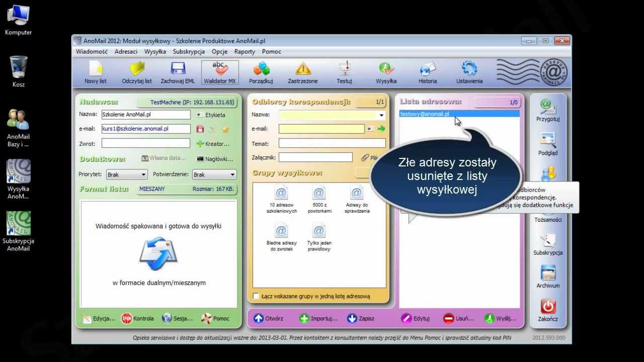Screen dimensions: 644x362
Task: Click the Etykieta button
Action: tap(211, 115)
